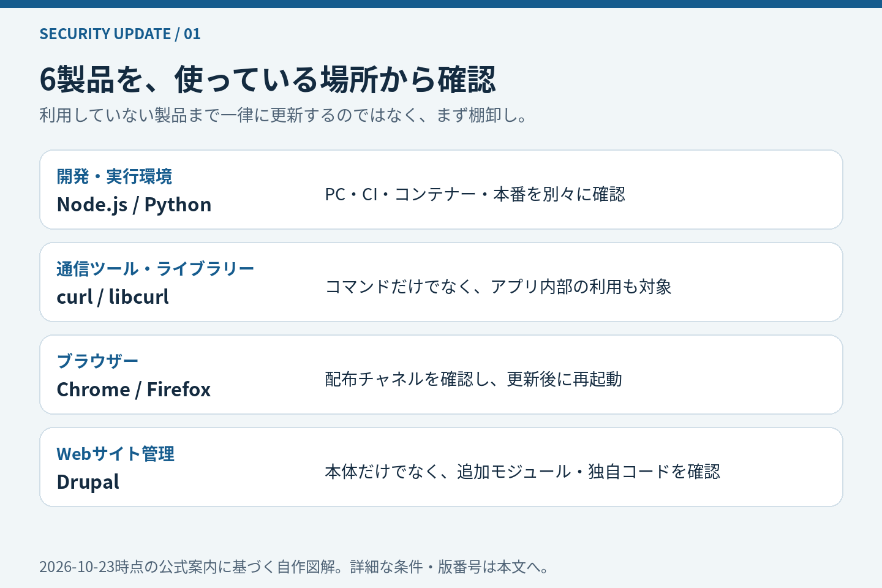Click the text "PC・CI・コンテナー・本番を別々に確認"
The height and width of the screenshot is (588, 882).
475,194
